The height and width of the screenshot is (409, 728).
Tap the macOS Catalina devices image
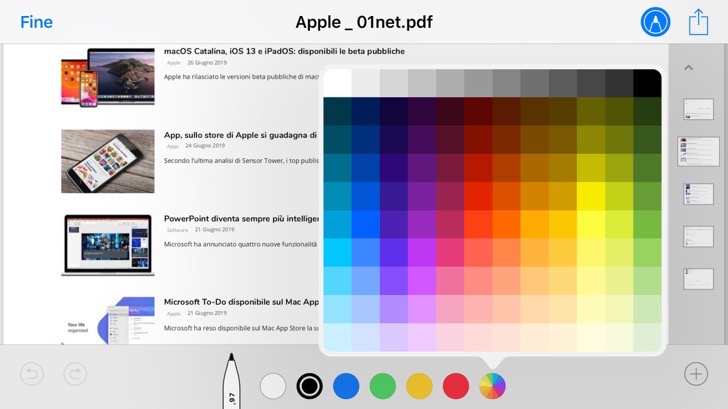pyautogui.click(x=108, y=77)
